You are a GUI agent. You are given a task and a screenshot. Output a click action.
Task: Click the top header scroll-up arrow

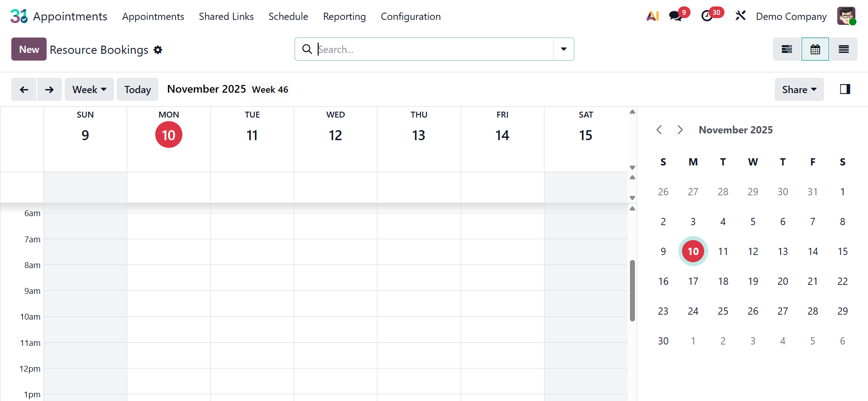pyautogui.click(x=632, y=112)
